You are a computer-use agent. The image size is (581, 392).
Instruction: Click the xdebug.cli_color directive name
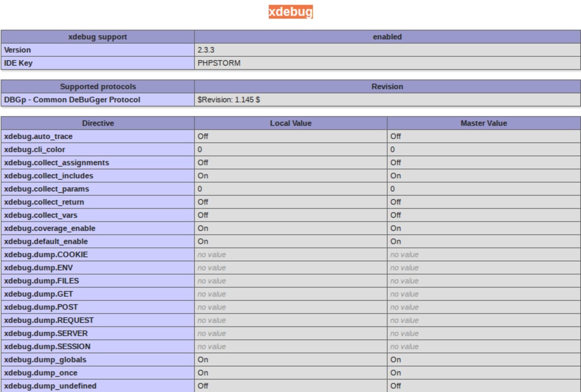(x=35, y=149)
